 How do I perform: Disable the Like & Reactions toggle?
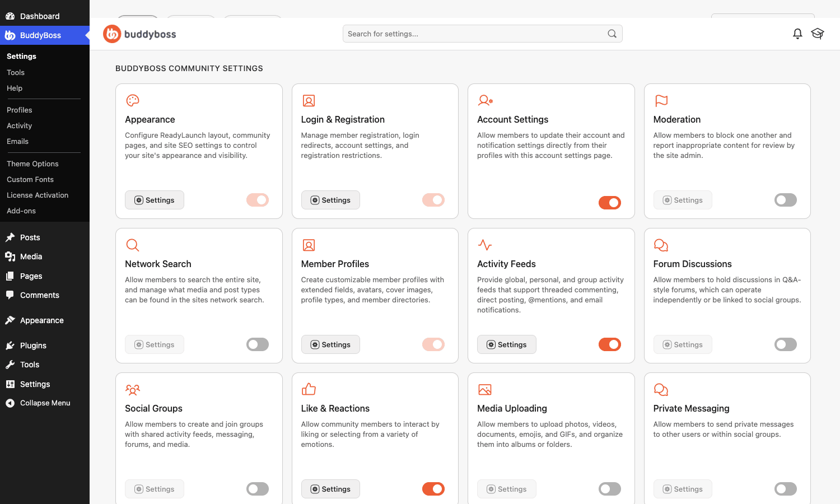433,489
